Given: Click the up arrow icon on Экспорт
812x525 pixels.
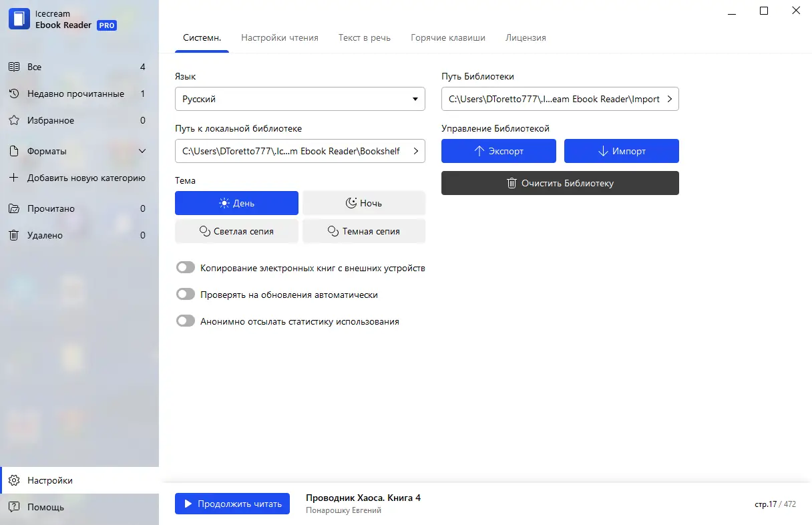Looking at the screenshot, I should [x=479, y=151].
